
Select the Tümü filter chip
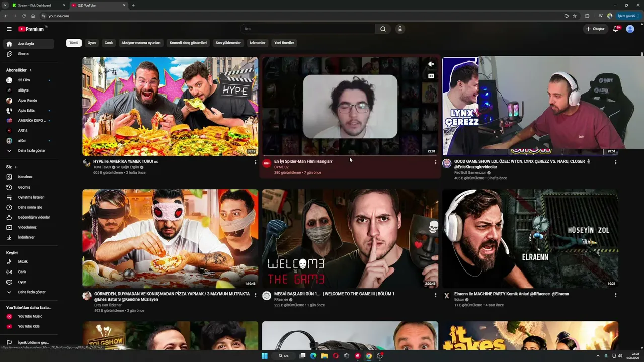74,43
